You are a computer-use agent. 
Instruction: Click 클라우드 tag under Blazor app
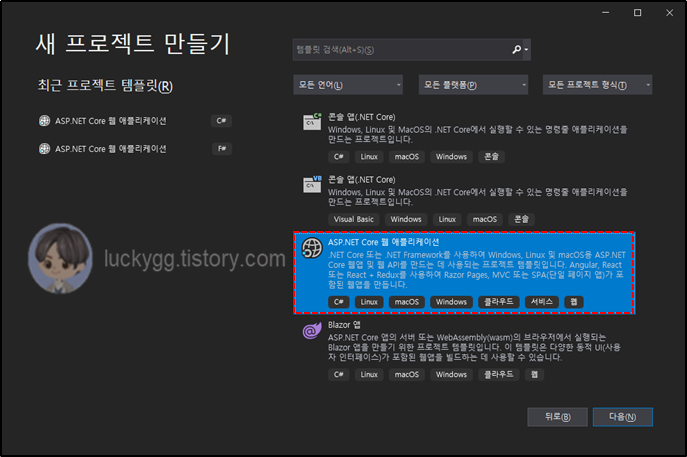click(499, 374)
